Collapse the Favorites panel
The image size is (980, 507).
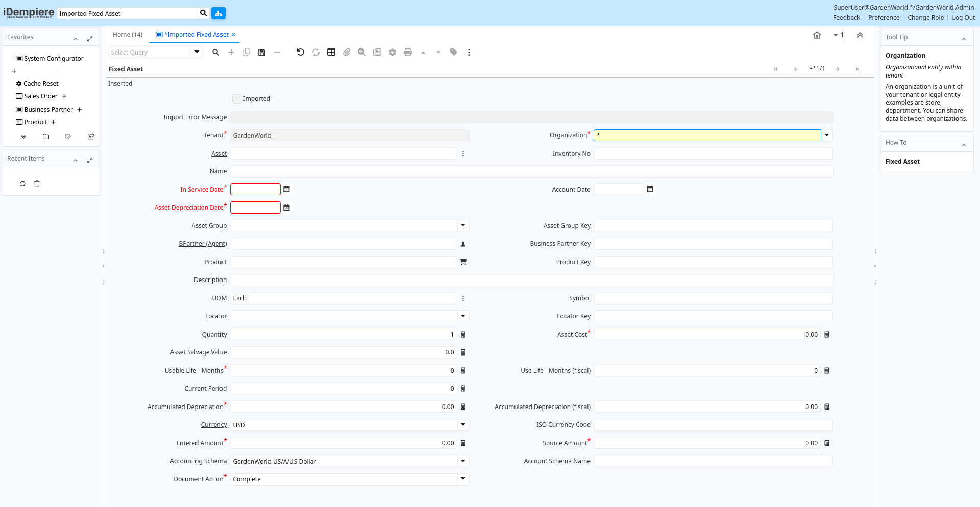pos(76,38)
